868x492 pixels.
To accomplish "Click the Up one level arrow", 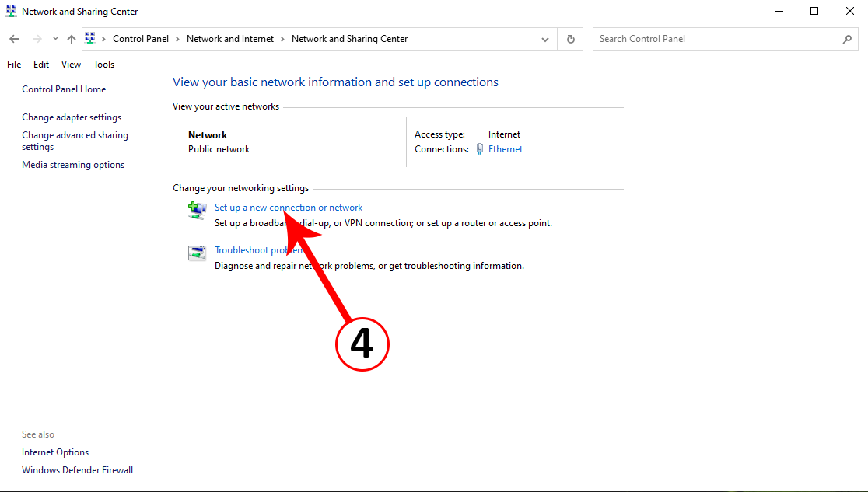I will pyautogui.click(x=72, y=39).
